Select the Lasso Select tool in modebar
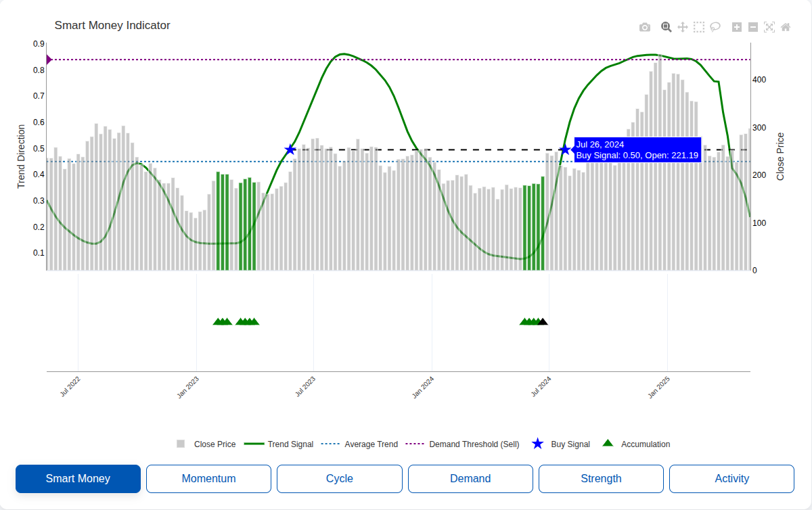This screenshot has width=812, height=510. tap(715, 27)
